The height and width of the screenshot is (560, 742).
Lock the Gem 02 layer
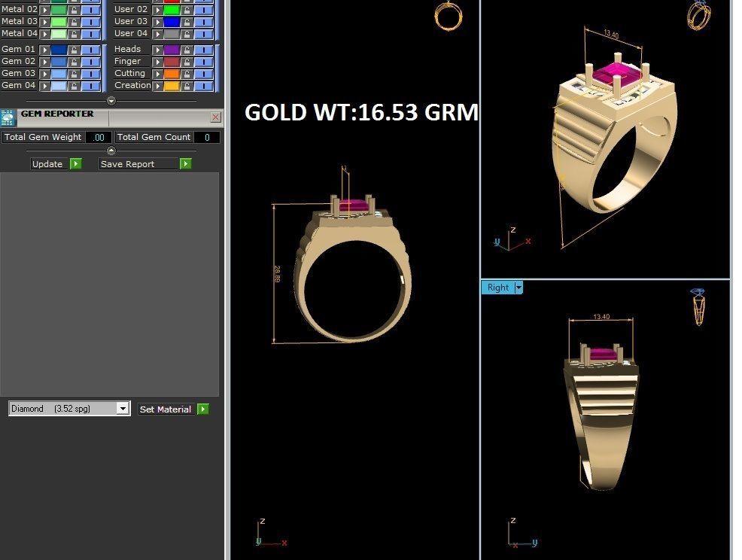tap(74, 62)
